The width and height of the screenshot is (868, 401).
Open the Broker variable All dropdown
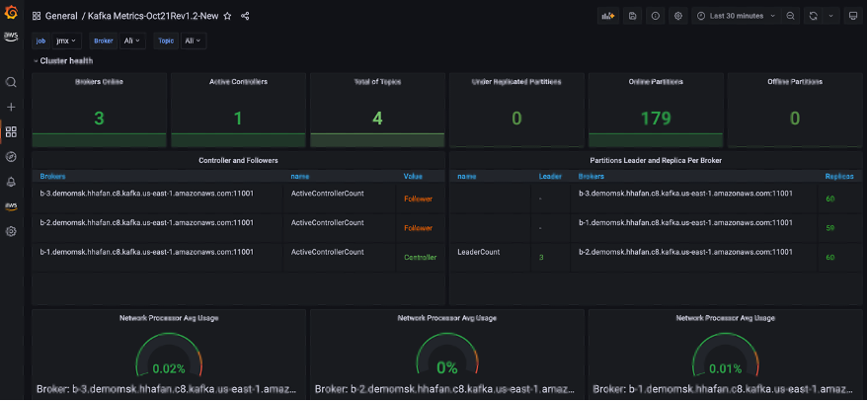[132, 40]
